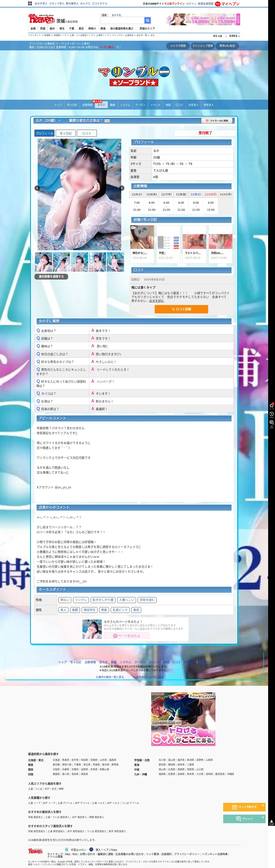This screenshot has height=868, width=275.
Task: Click the green チャット floating button
Action: [244, 819]
